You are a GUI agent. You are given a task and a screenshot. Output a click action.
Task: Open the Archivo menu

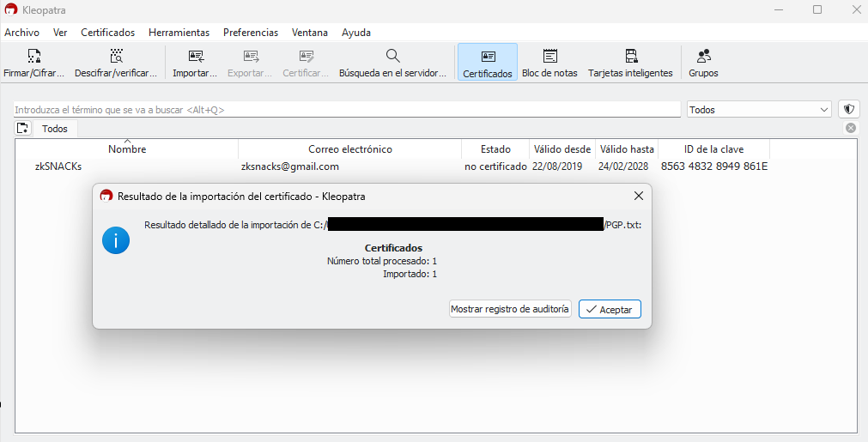21,33
